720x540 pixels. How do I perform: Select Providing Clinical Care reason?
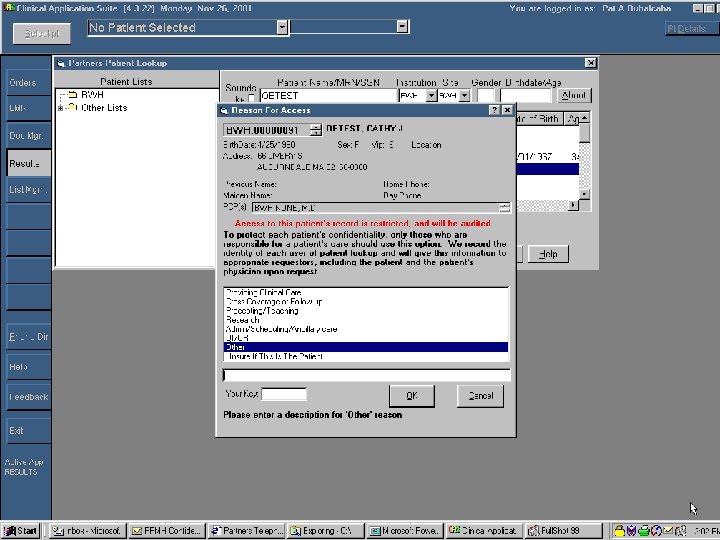[366, 292]
